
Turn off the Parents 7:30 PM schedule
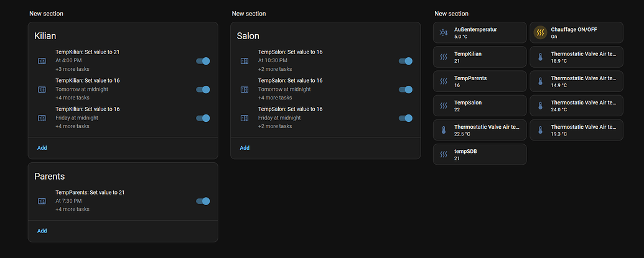click(x=203, y=201)
